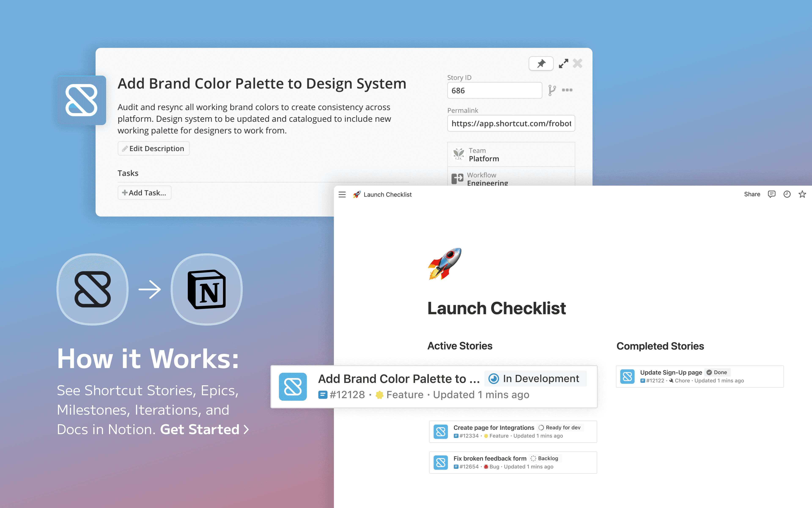The width and height of the screenshot is (812, 508).
Task: Expand the Shortcut story dialog to full screen
Action: tap(563, 63)
